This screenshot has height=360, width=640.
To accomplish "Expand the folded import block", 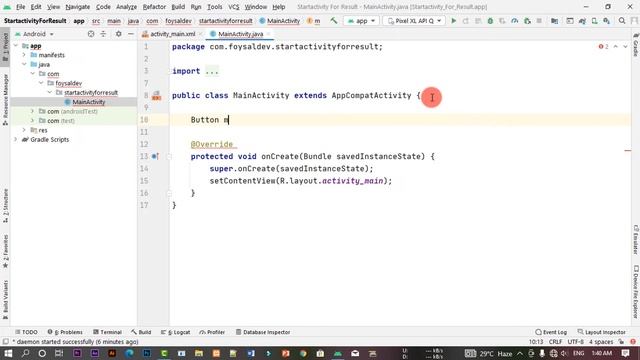I will tap(212, 71).
